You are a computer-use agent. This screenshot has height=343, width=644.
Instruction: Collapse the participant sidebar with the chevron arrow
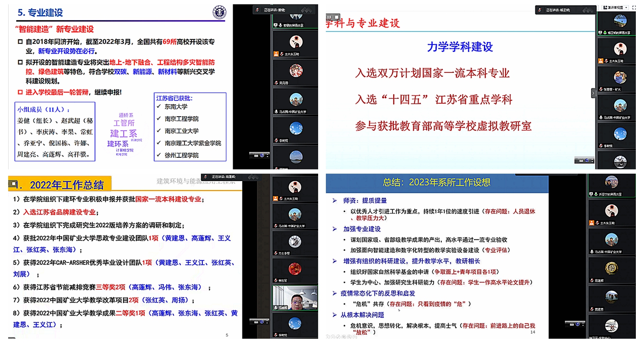tap(593, 93)
